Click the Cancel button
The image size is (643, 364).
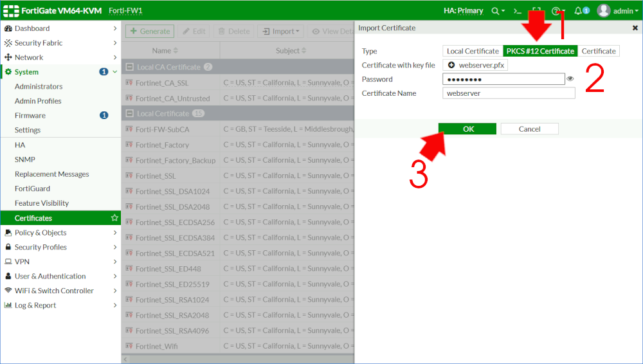[529, 129]
